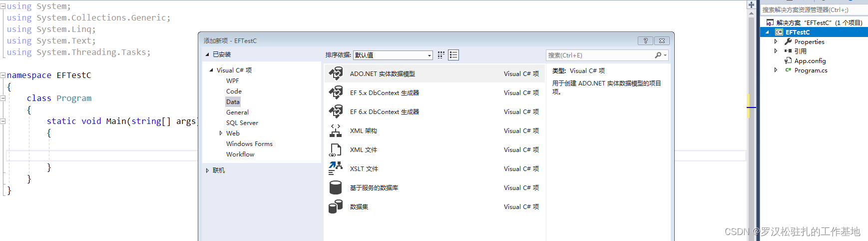The height and width of the screenshot is (241, 868).
Task: Select the Windows Forms category
Action: [x=249, y=144]
